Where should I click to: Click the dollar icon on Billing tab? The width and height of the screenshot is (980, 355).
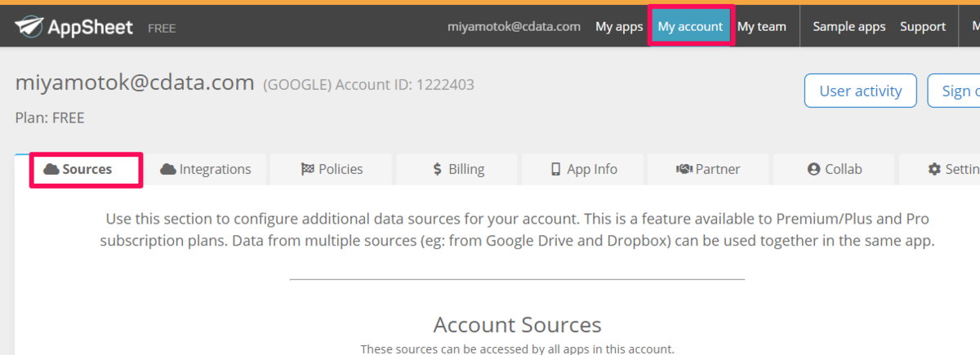click(x=438, y=170)
